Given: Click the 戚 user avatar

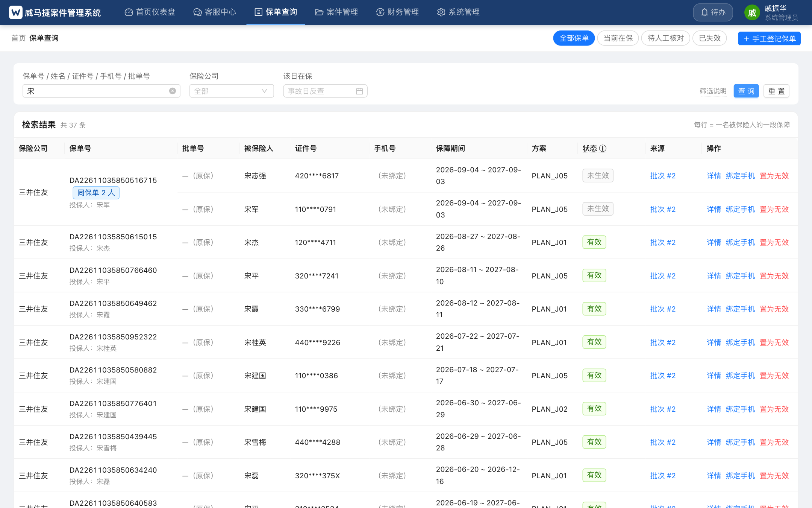Looking at the screenshot, I should click(752, 12).
